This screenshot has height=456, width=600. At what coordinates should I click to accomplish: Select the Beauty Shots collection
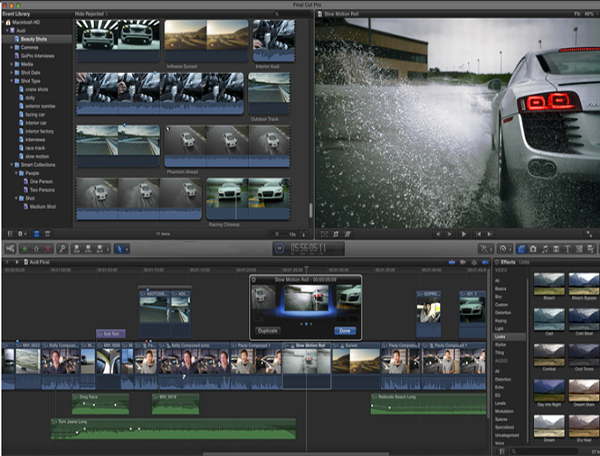click(x=37, y=39)
